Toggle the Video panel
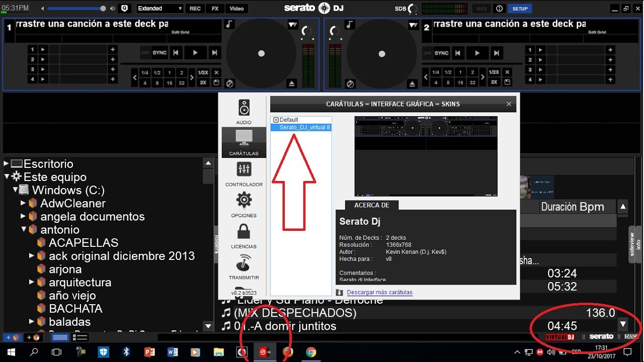Viewport: 644px width, 362px height. [236, 9]
